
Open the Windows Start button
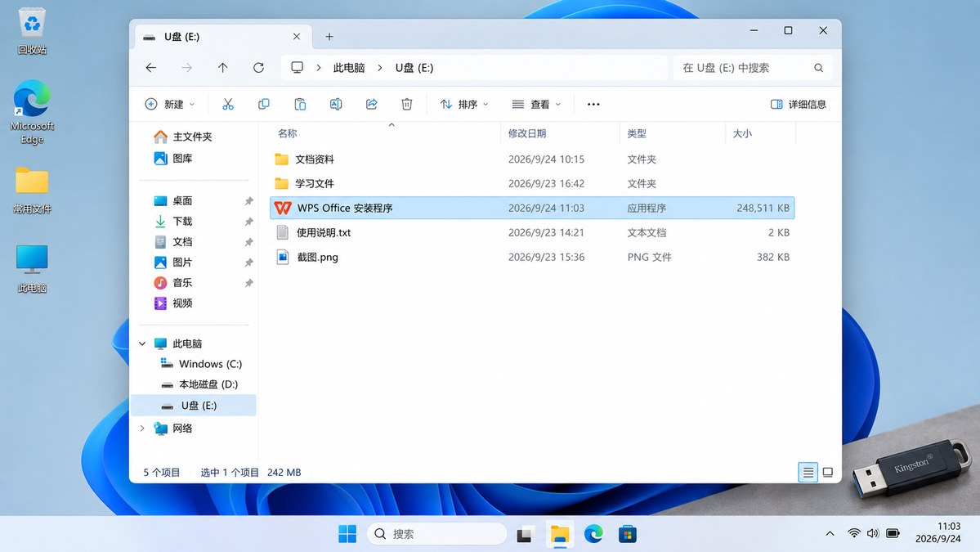tap(347, 534)
